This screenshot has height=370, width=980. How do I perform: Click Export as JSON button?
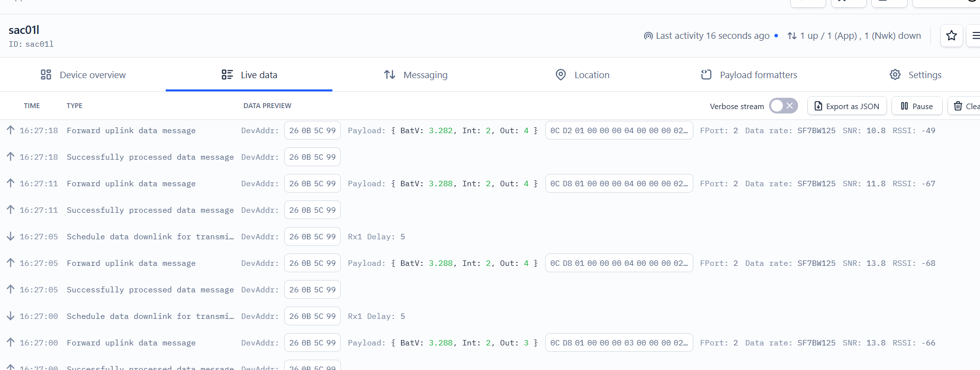(847, 106)
